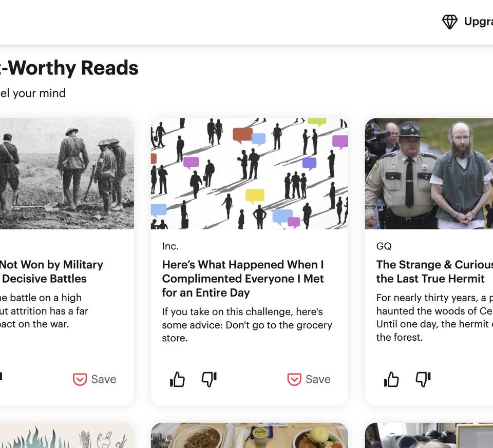Click Pocket icon on the Inc. article
Screen dimensions: 493x448
(294, 379)
